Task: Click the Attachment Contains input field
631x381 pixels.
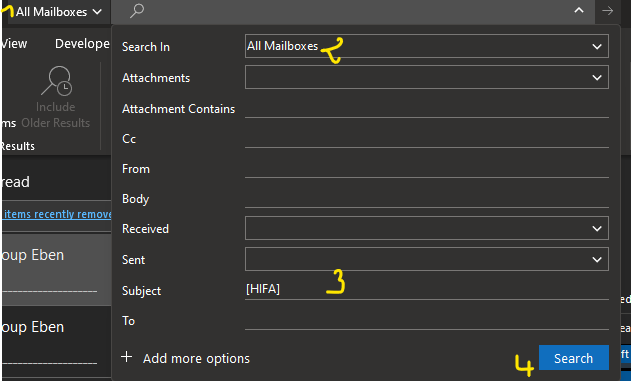Action: (427, 109)
